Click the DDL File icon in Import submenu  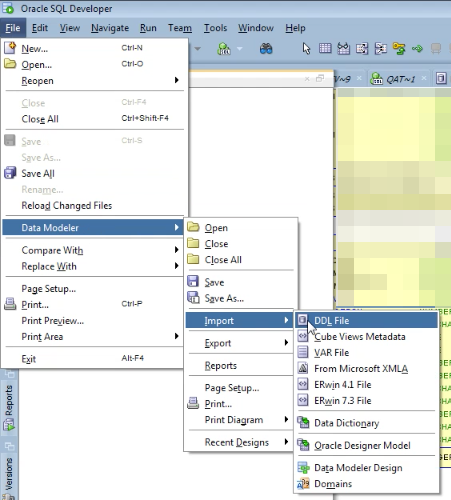click(302, 320)
